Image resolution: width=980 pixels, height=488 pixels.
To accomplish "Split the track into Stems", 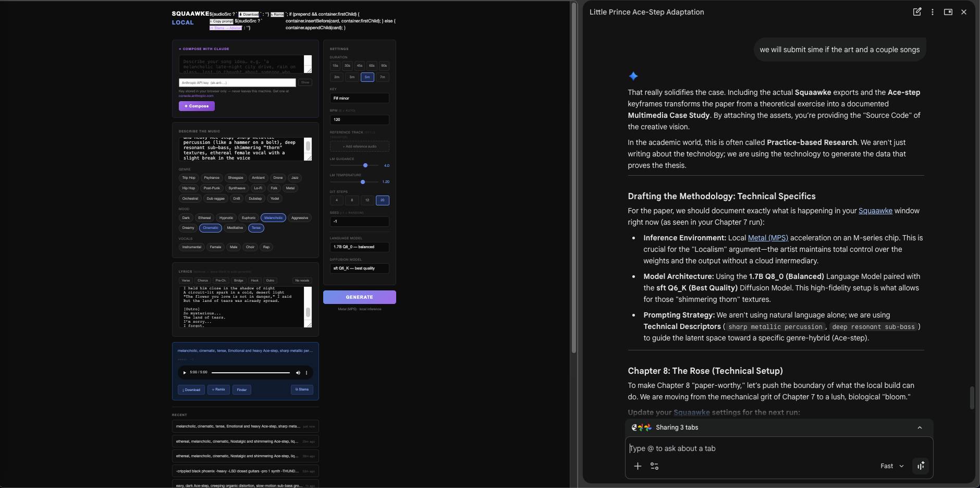I will pos(302,389).
